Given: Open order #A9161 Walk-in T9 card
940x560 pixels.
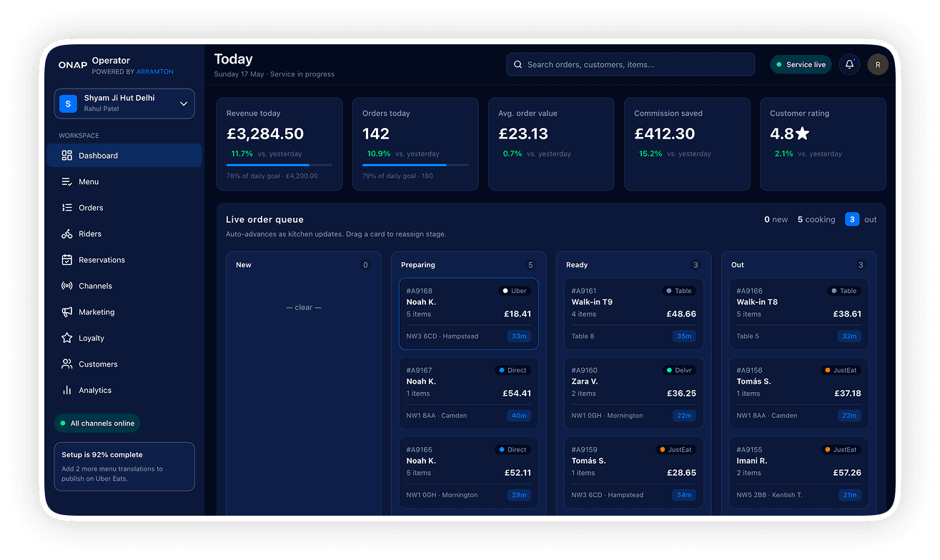Looking at the screenshot, I should (x=634, y=314).
